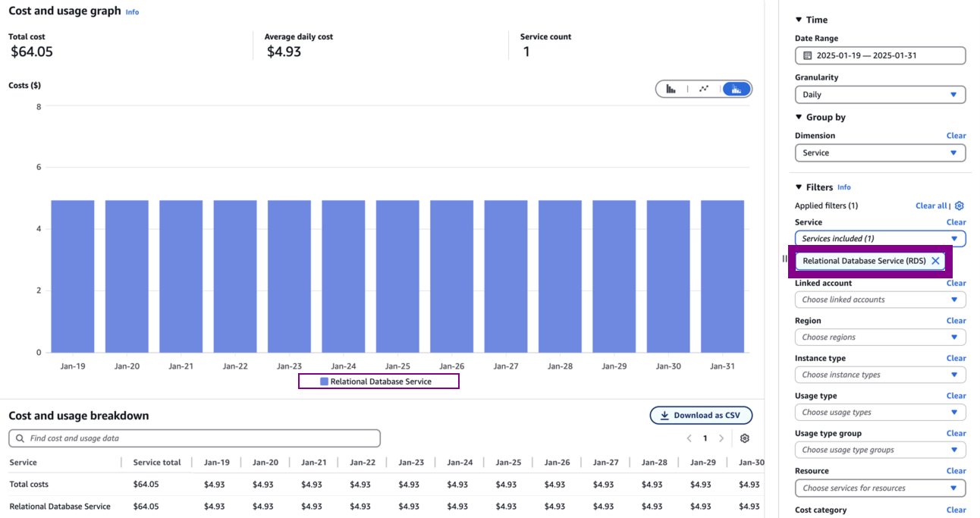Remove the Relational Database Service (RDS) filter

pos(935,261)
